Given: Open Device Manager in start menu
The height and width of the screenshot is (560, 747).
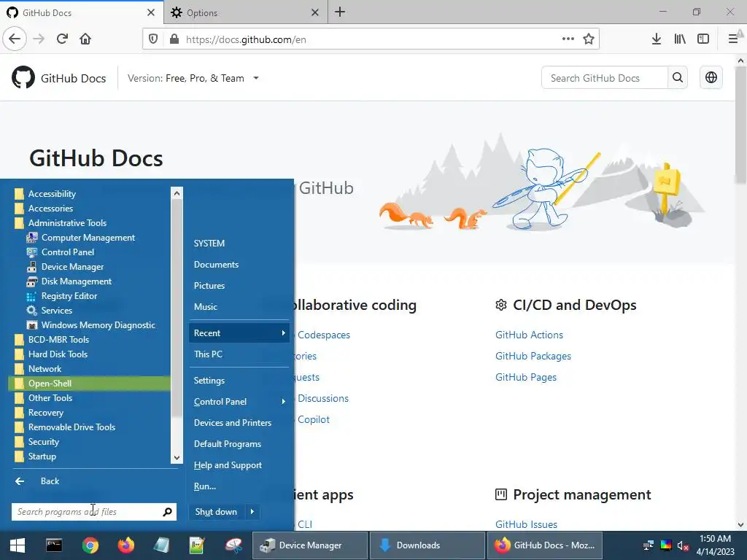Looking at the screenshot, I should point(72,267).
